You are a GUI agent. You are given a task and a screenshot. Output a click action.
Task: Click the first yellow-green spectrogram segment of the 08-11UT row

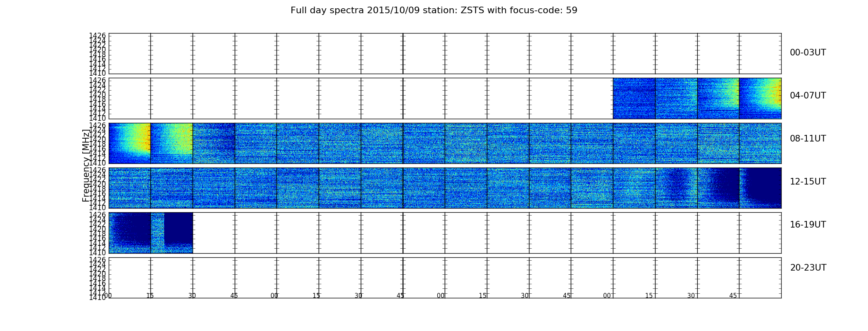[130, 143]
